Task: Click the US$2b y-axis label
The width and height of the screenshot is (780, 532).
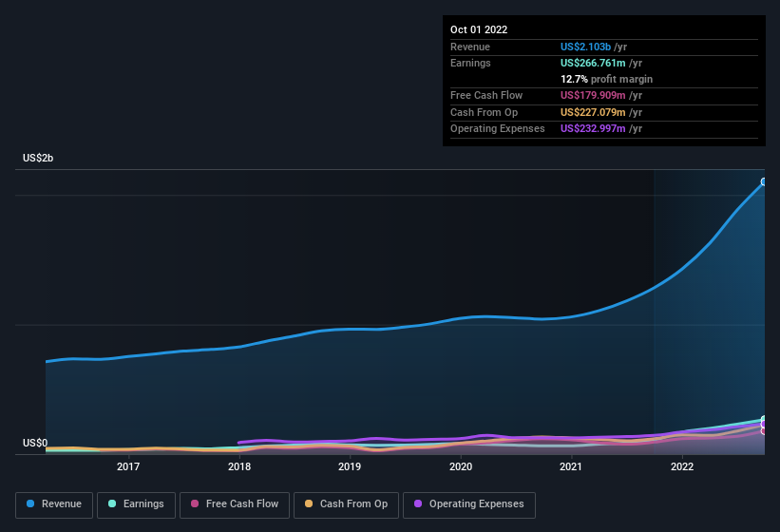Action: click(x=38, y=158)
